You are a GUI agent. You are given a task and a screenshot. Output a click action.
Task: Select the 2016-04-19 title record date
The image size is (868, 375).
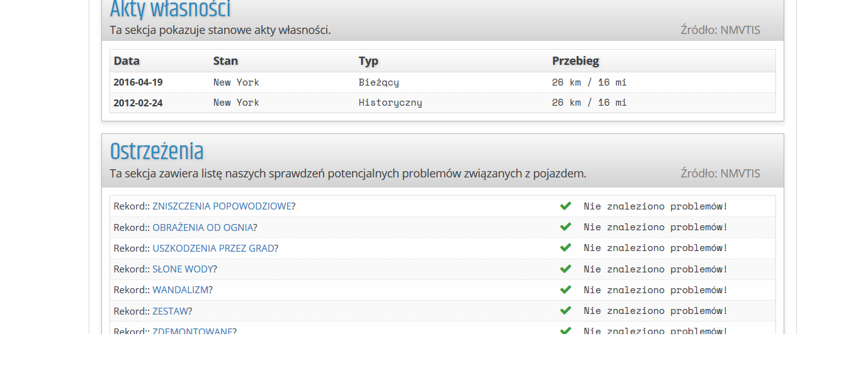138,82
